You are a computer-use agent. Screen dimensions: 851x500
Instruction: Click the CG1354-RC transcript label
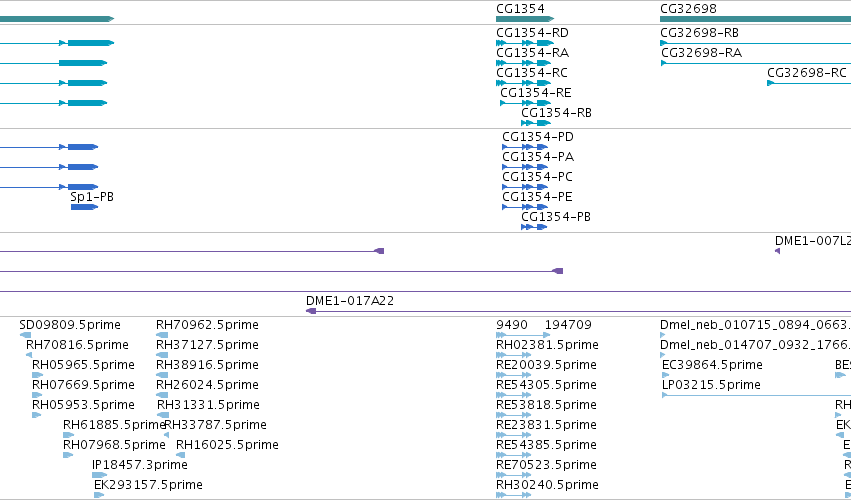tap(532, 73)
